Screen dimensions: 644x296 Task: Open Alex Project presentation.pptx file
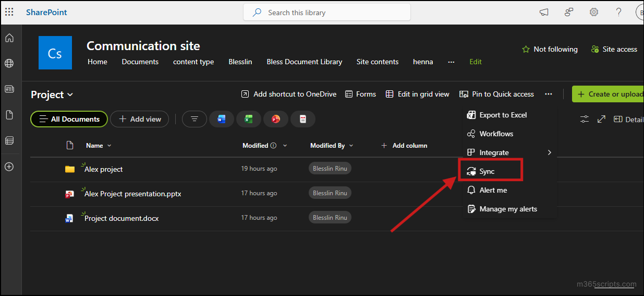coord(132,194)
